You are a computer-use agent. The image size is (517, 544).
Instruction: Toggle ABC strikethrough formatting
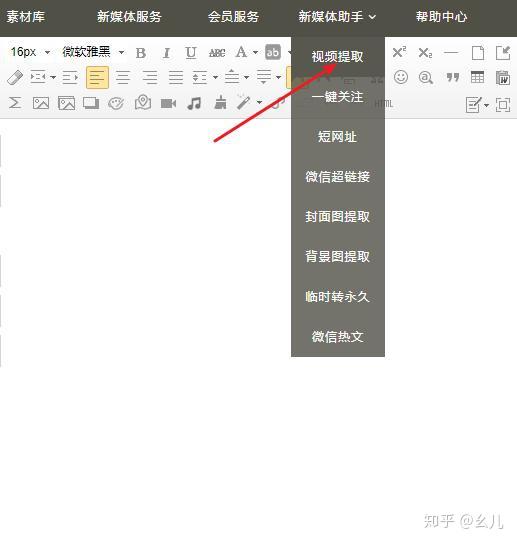[217, 53]
